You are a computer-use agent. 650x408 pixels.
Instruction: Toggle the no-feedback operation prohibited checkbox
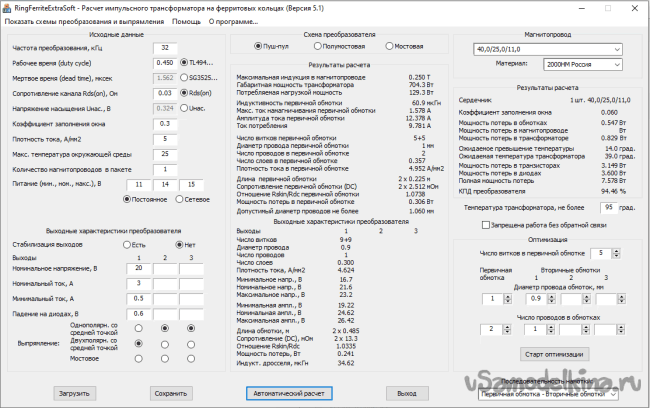pos(487,226)
